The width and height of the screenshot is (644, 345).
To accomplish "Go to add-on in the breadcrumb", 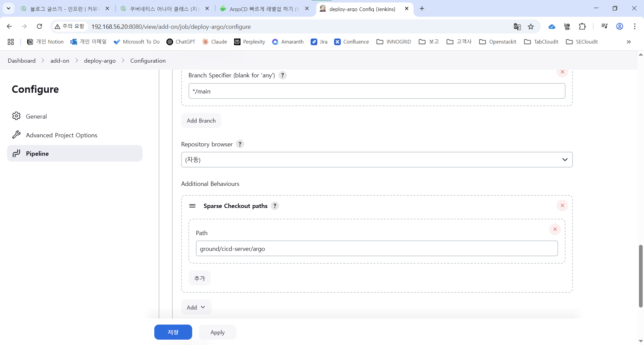I will [x=60, y=61].
